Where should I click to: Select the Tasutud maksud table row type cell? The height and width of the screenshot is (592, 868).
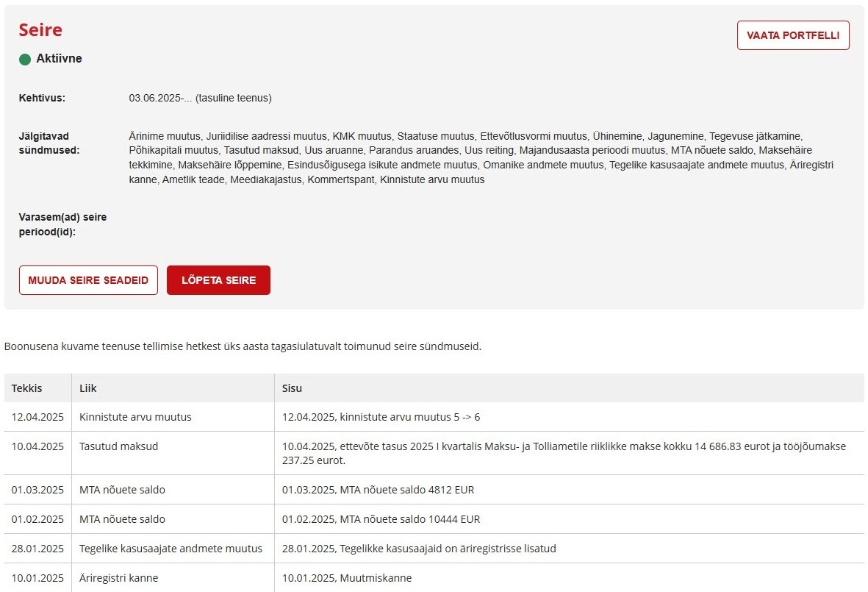point(118,446)
